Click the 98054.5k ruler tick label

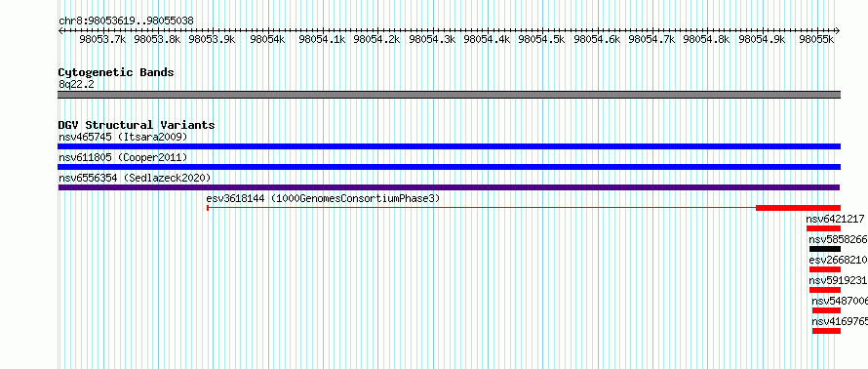541,39
